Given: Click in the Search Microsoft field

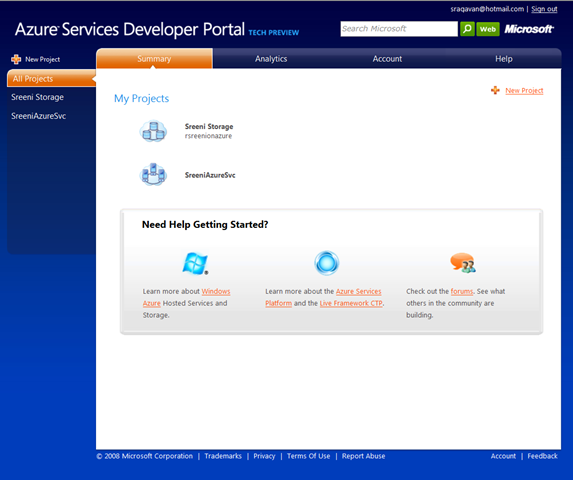Looking at the screenshot, I should pos(399,29).
